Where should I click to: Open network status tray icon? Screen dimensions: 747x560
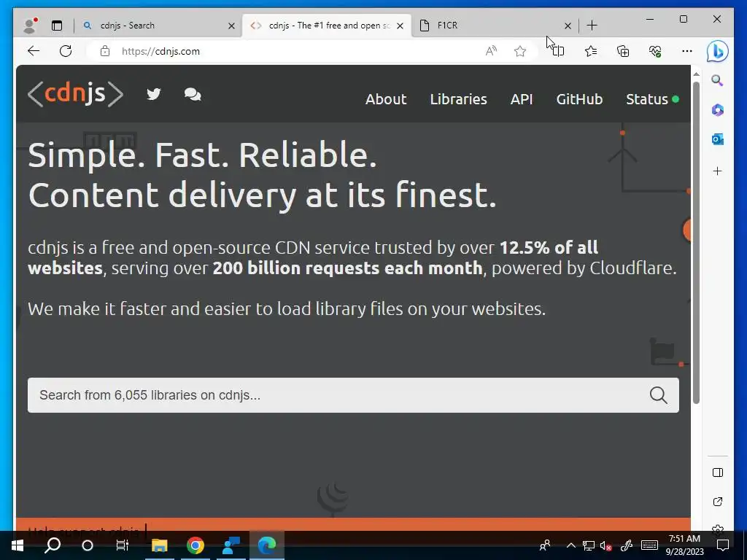pyautogui.click(x=589, y=545)
